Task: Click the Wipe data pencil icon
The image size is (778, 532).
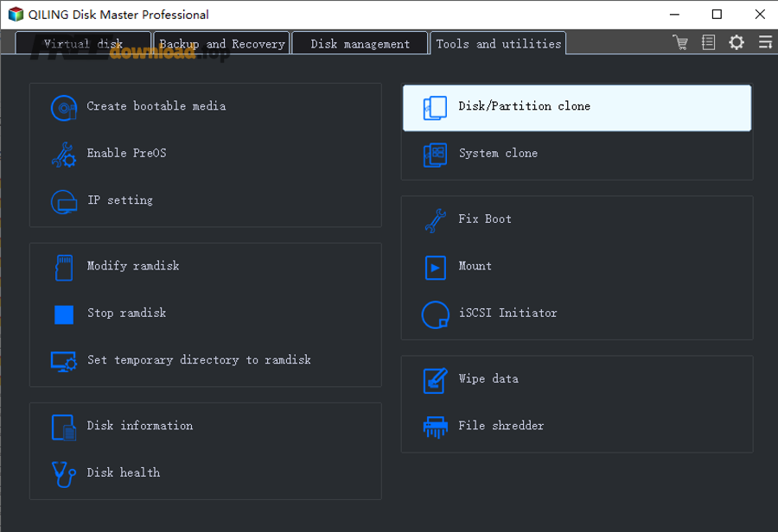Action: pos(435,380)
